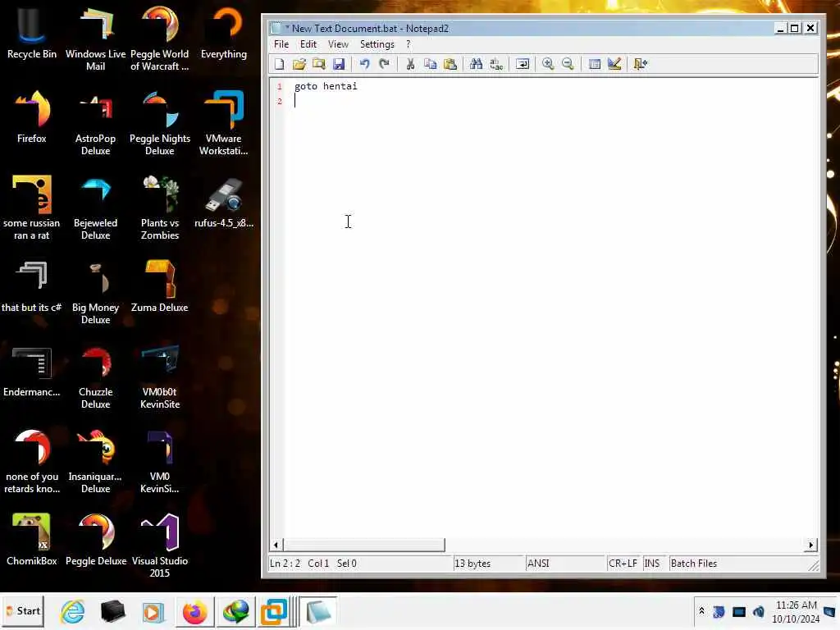Select the Recycle Bin desktop icon
Screen dimensions: 840x630
coord(32,33)
